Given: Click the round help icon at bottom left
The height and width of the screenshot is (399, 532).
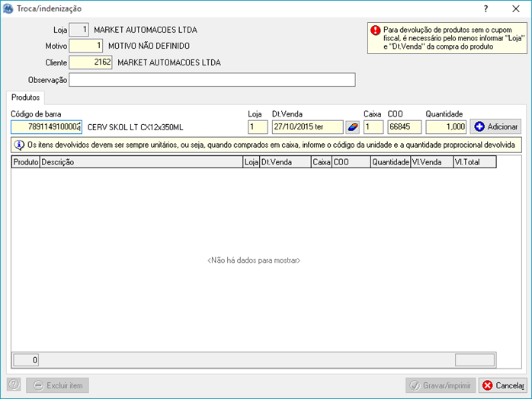Looking at the screenshot, I should click(x=14, y=385).
